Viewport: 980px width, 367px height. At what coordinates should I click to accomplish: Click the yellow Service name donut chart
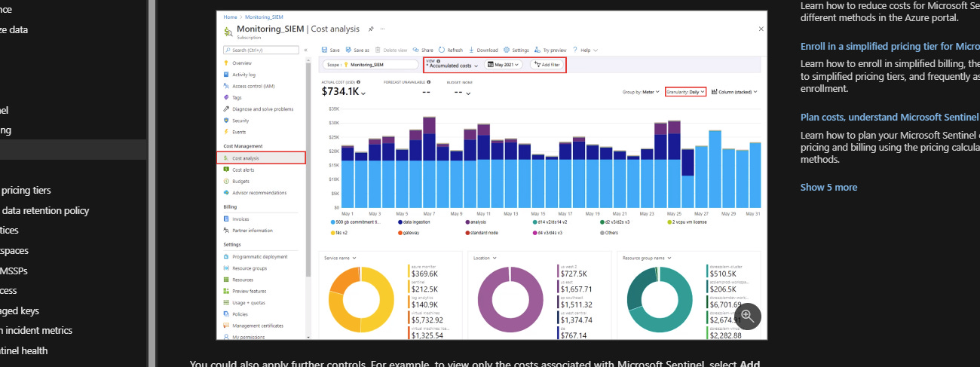(362, 300)
